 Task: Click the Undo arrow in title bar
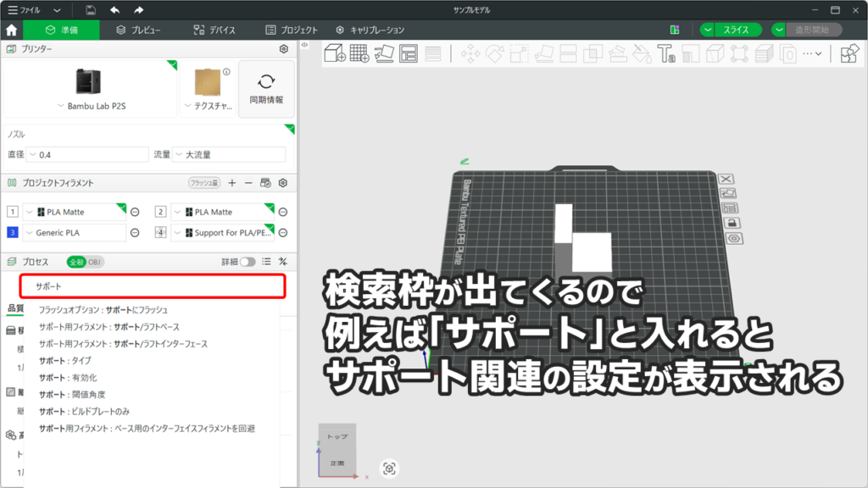pyautogui.click(x=114, y=10)
